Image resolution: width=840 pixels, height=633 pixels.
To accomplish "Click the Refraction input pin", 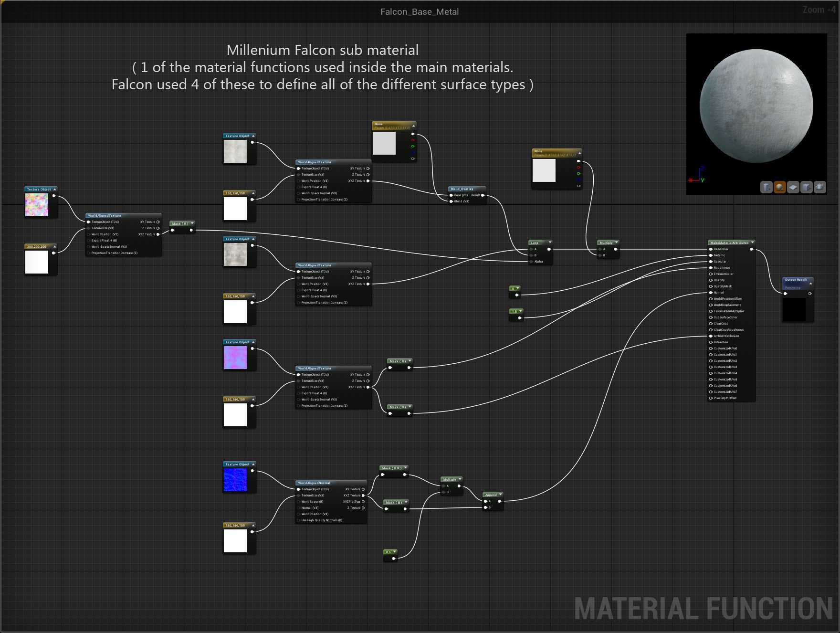I will pos(711,342).
